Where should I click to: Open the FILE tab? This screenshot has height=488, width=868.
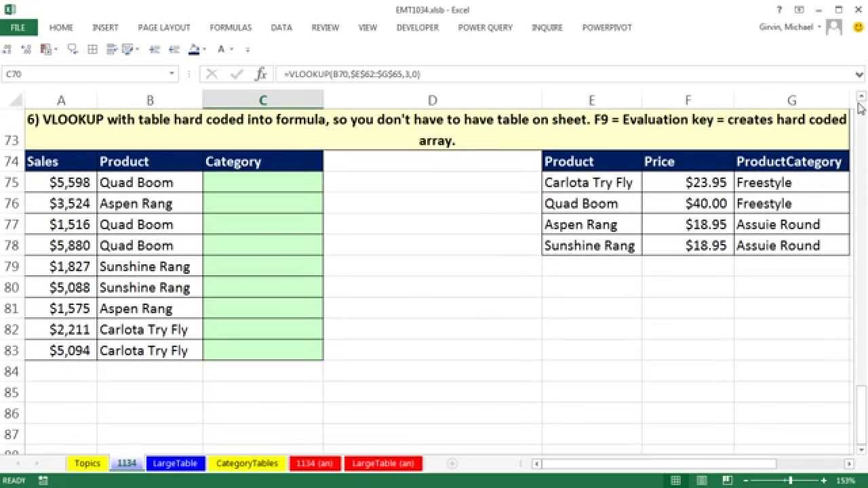coord(18,28)
